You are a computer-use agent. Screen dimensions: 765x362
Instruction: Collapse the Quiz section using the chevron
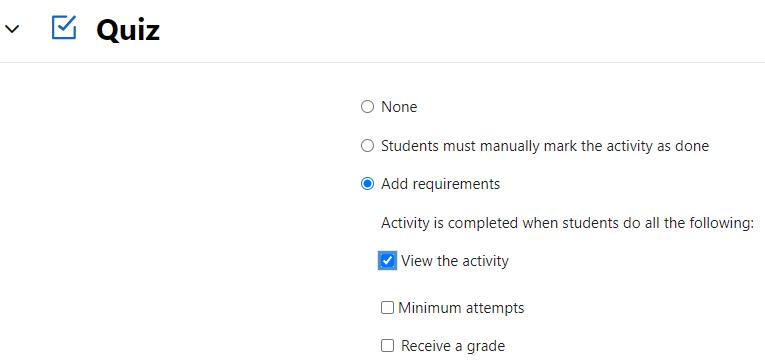(x=12, y=29)
